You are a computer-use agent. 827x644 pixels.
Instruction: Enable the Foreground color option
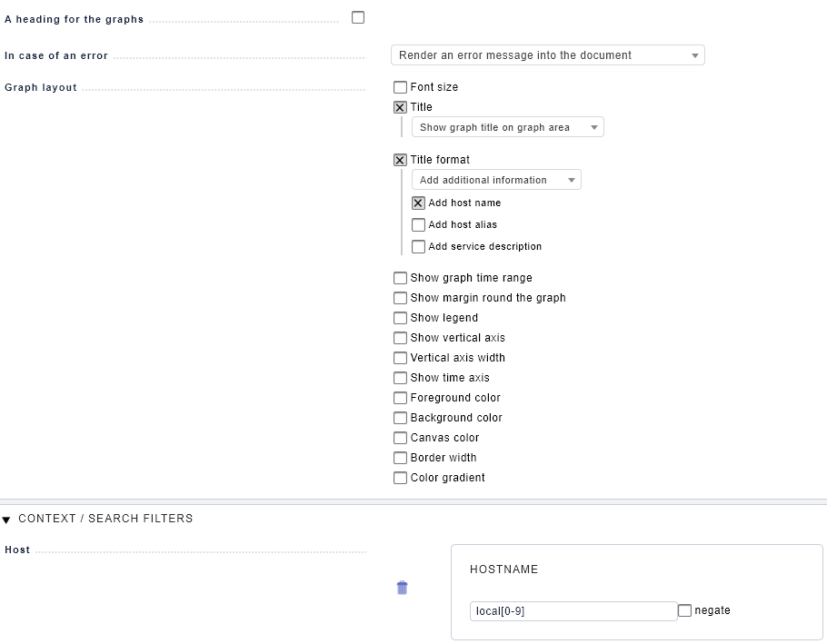[400, 398]
